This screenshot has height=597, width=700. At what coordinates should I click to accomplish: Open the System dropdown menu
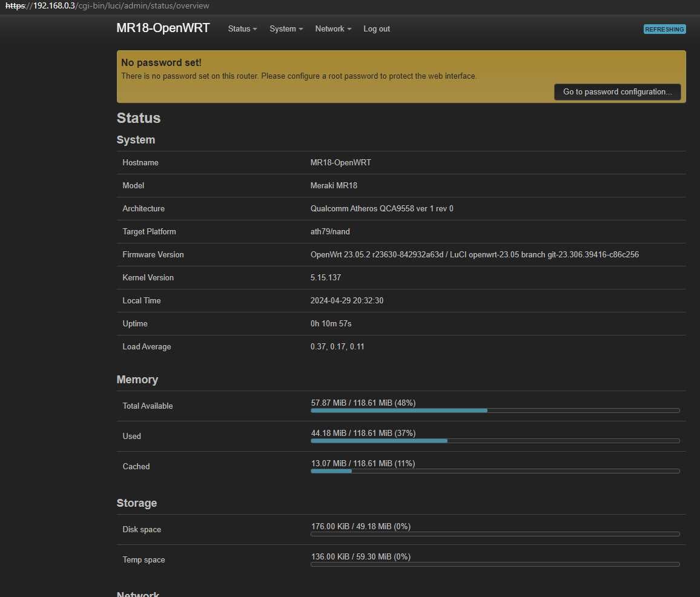click(286, 28)
